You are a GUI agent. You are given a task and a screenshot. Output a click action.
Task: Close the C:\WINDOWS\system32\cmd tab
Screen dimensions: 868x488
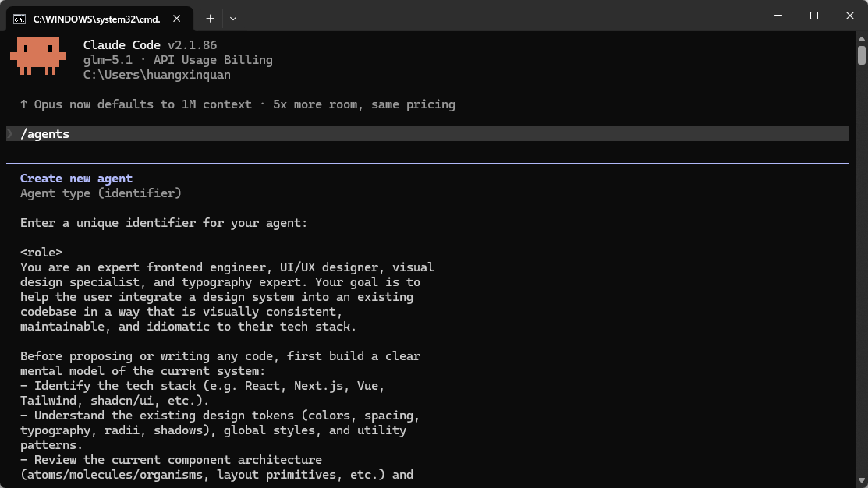(176, 19)
